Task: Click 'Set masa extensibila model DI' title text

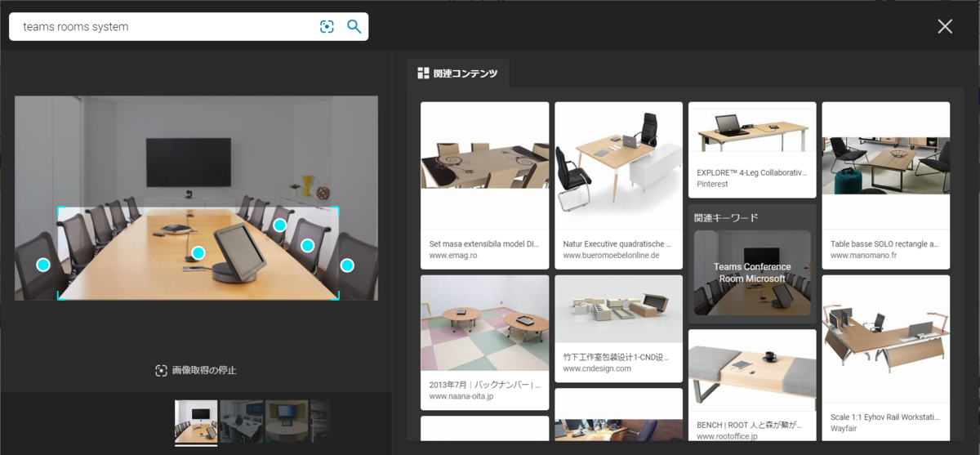Action: point(484,243)
